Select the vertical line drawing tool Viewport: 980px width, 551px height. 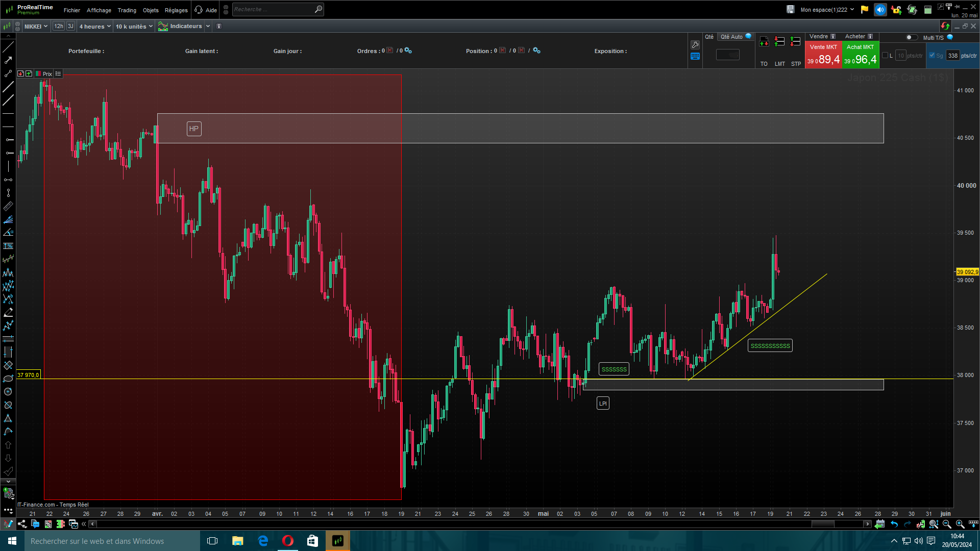[x=8, y=166]
